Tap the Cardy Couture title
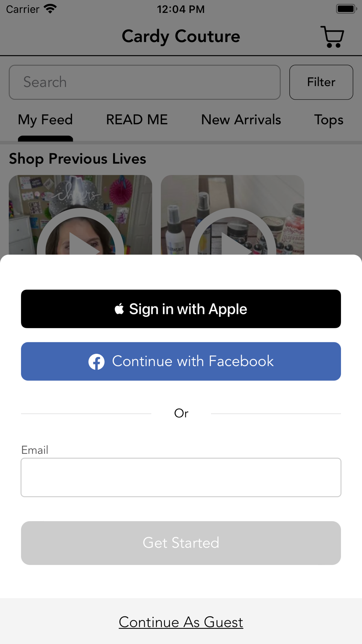 click(181, 36)
